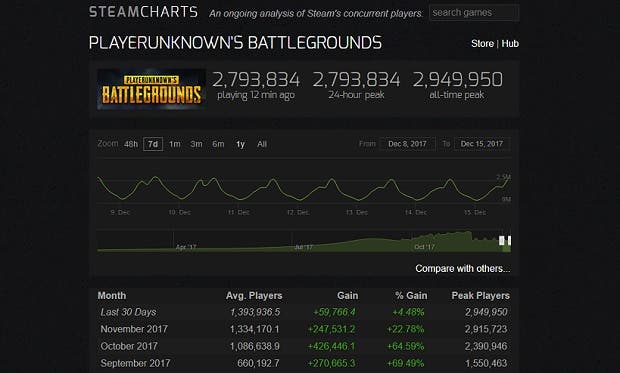This screenshot has height=373, width=620.
Task: Select the September 2017 row label
Action: point(135,363)
